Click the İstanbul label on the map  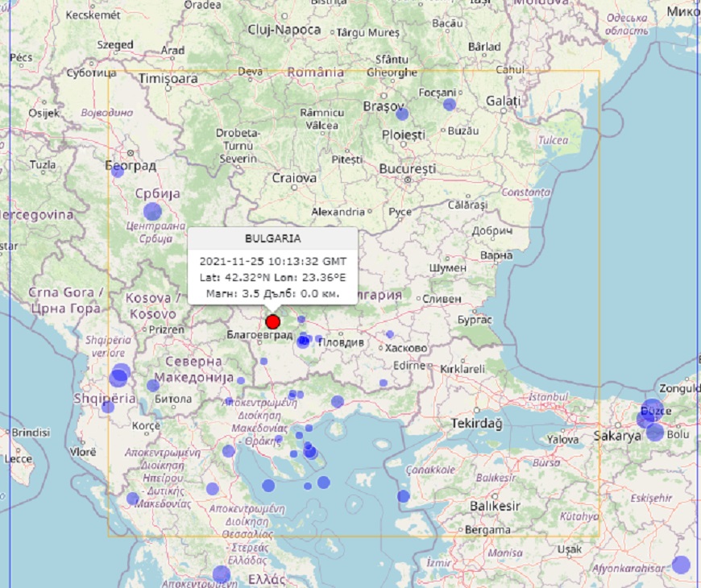point(550,398)
